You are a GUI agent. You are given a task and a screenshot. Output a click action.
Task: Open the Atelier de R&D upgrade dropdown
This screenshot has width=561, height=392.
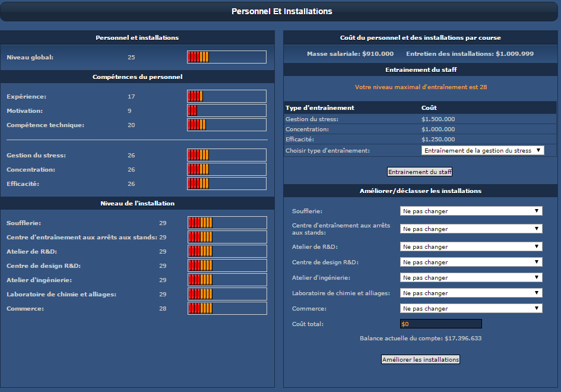(471, 246)
